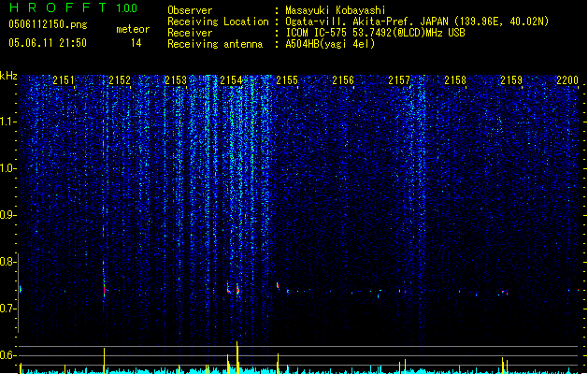Click the 'Receiving antenna' label

[x=215, y=44]
